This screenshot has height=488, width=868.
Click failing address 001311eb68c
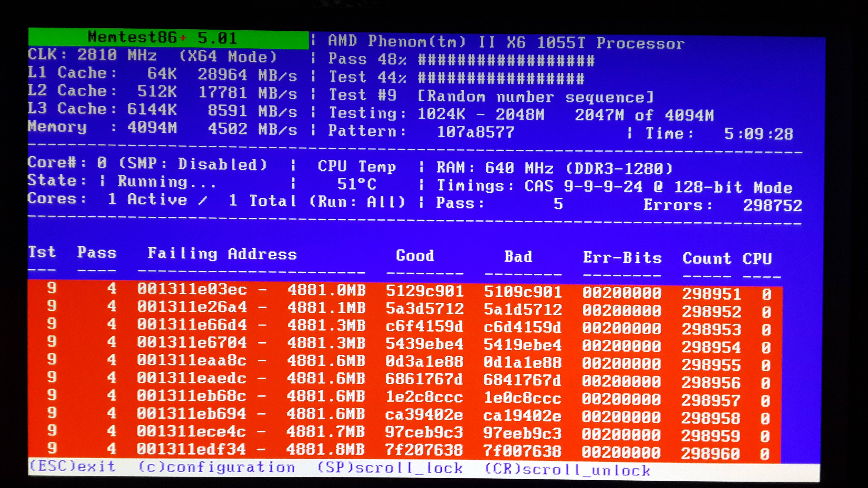(x=191, y=396)
